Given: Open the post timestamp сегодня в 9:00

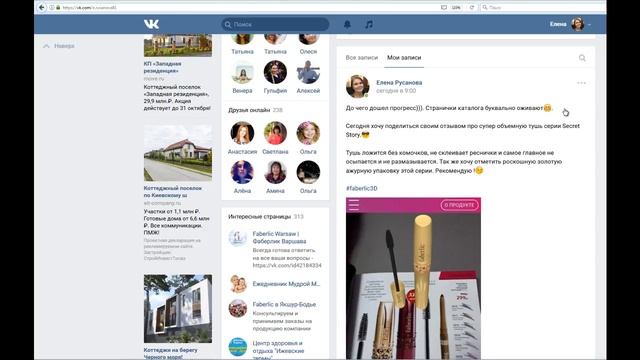Looking at the screenshot, I should (x=396, y=91).
